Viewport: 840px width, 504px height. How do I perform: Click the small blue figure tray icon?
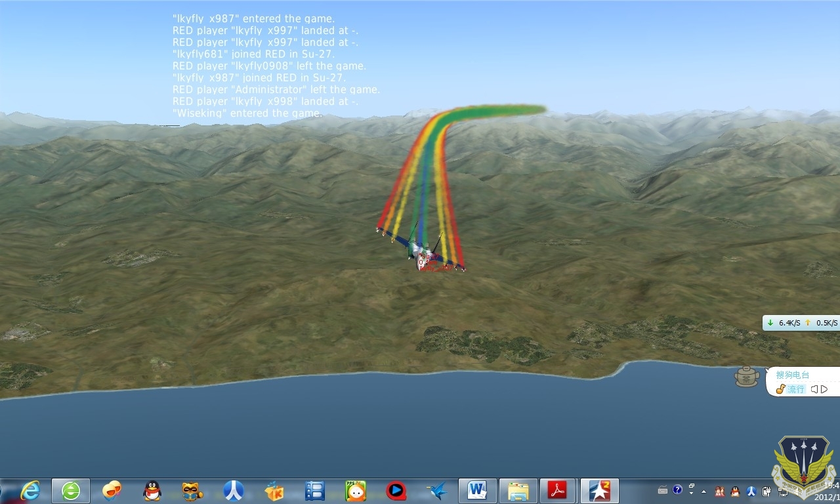[751, 491]
